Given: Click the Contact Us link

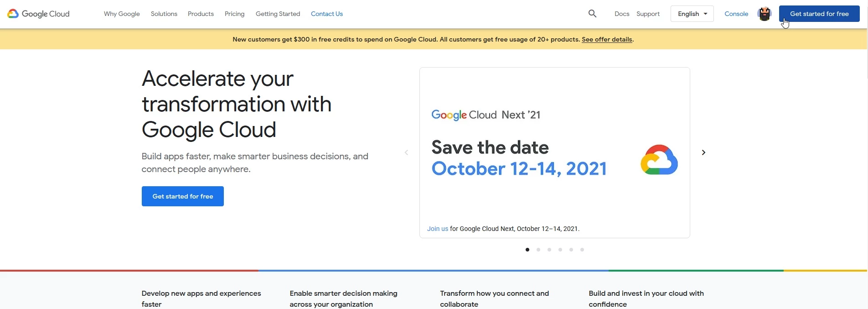Looking at the screenshot, I should point(327,14).
